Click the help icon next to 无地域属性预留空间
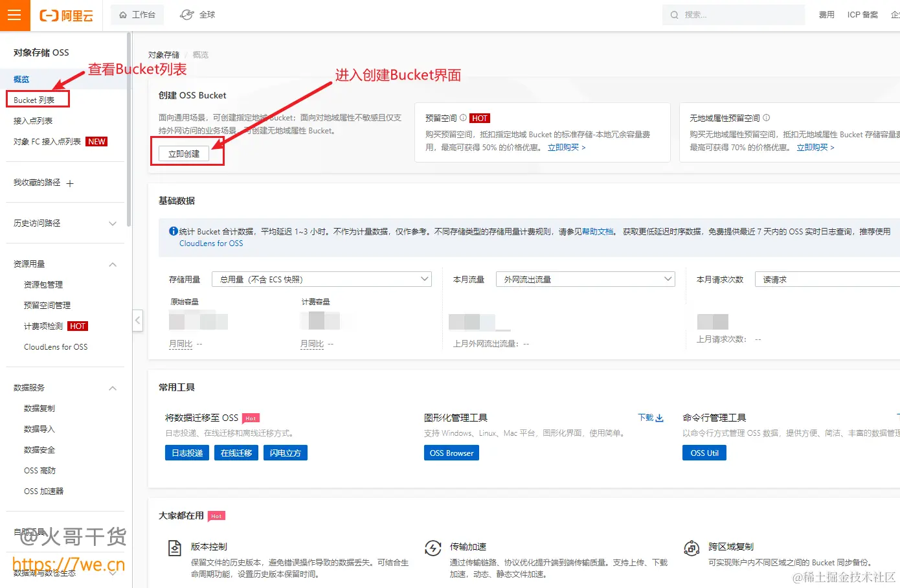The height and width of the screenshot is (588, 900). (x=766, y=118)
